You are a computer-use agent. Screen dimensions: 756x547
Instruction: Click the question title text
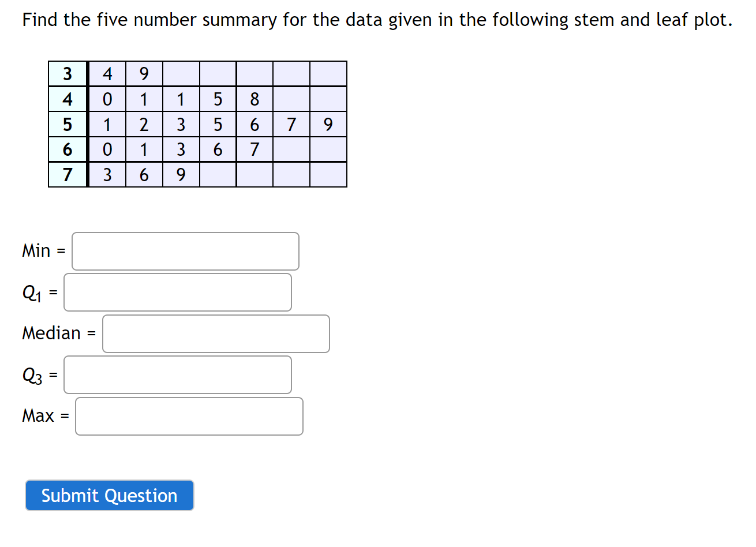coord(376,20)
